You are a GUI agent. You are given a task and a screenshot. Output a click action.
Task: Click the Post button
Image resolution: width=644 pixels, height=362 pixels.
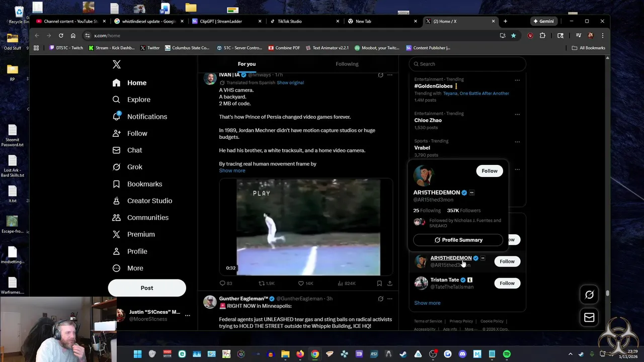pos(147,288)
